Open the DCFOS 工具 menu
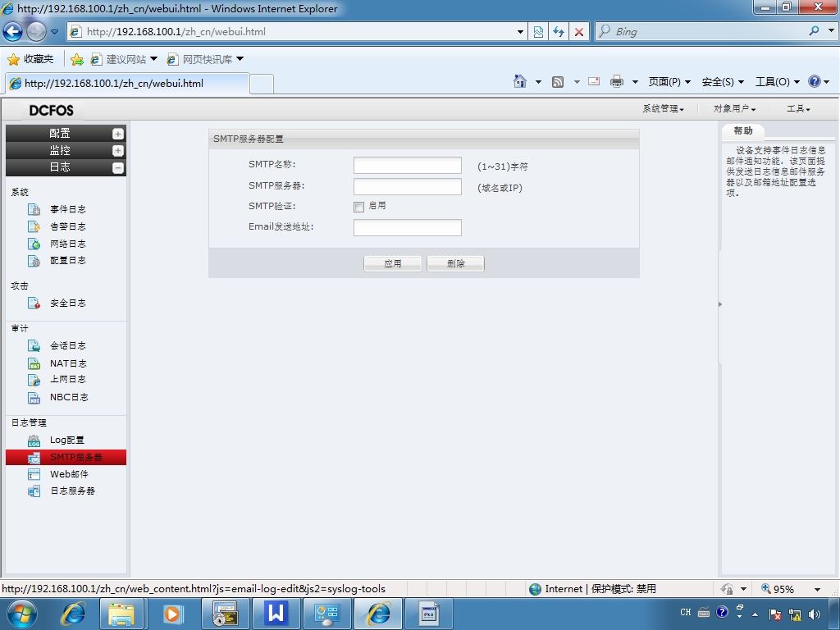 click(x=798, y=109)
